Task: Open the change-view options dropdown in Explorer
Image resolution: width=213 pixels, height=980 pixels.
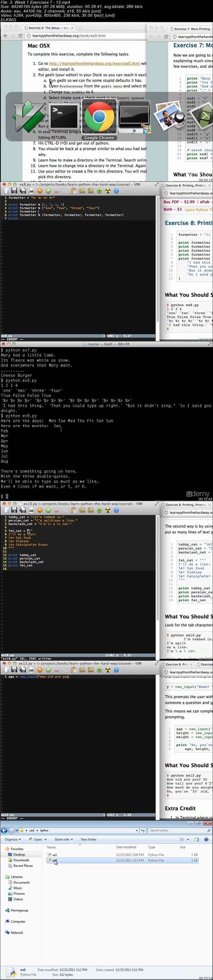Action: click(x=188, y=839)
